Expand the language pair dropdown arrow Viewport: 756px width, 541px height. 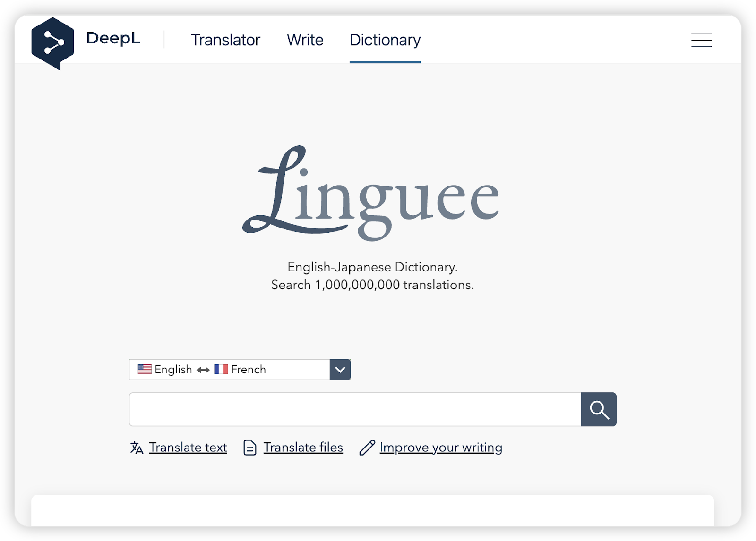(340, 370)
